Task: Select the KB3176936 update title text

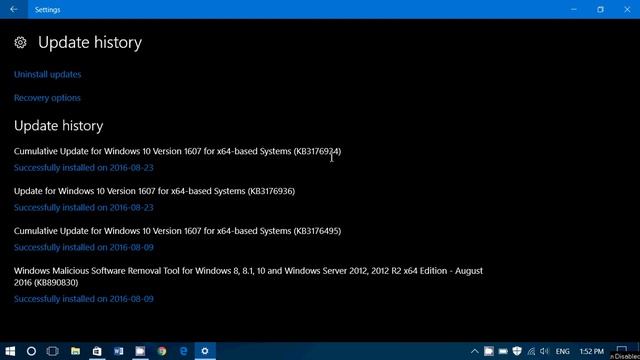Action: pyautogui.click(x=154, y=191)
